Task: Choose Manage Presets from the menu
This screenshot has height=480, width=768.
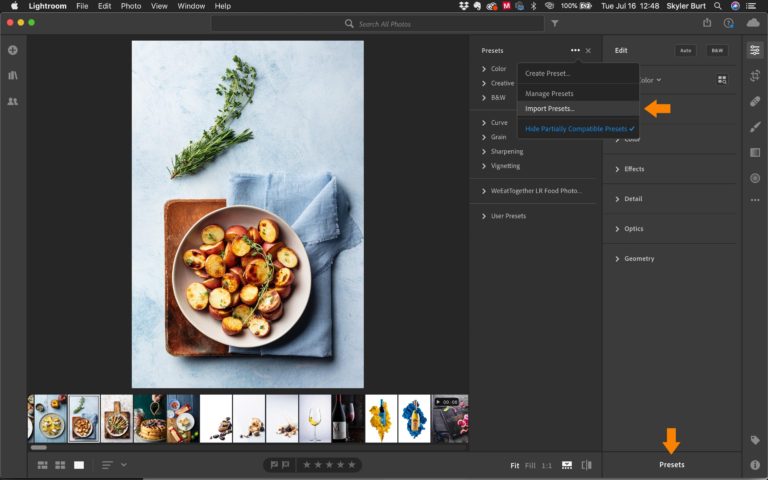Action: click(578, 94)
